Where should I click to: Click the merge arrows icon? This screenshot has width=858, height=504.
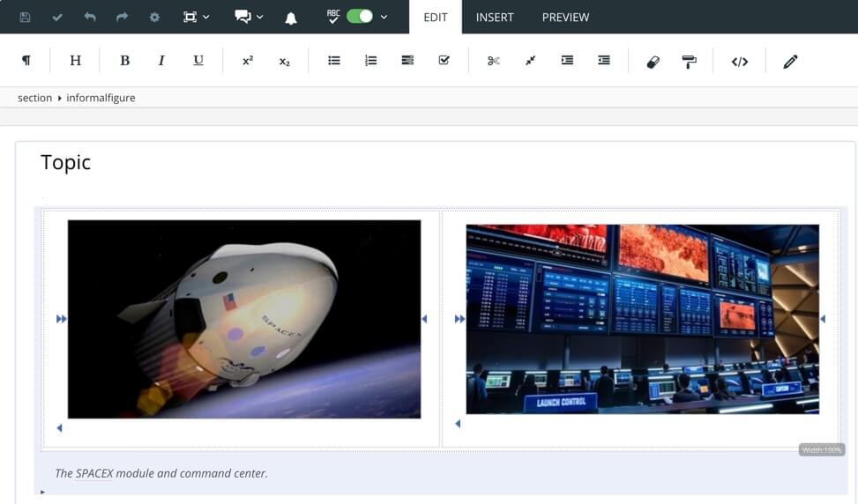[x=530, y=60]
